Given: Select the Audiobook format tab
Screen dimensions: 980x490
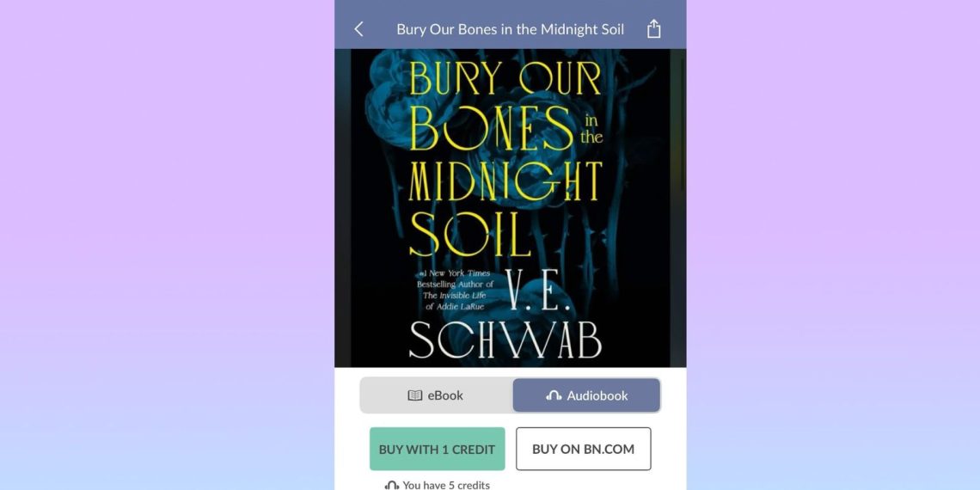Looking at the screenshot, I should coord(586,395).
